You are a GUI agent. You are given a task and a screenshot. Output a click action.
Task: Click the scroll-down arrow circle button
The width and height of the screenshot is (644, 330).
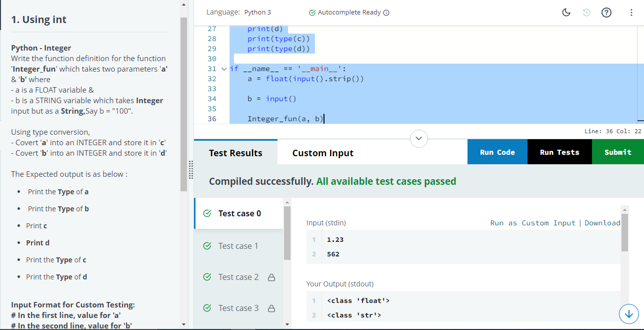click(628, 314)
